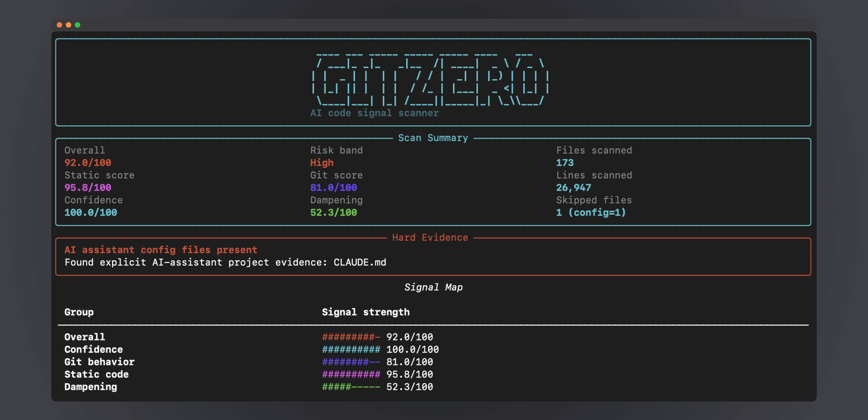Select the '52.3/100' value in Signal Map
868x420 pixels.
tap(410, 387)
